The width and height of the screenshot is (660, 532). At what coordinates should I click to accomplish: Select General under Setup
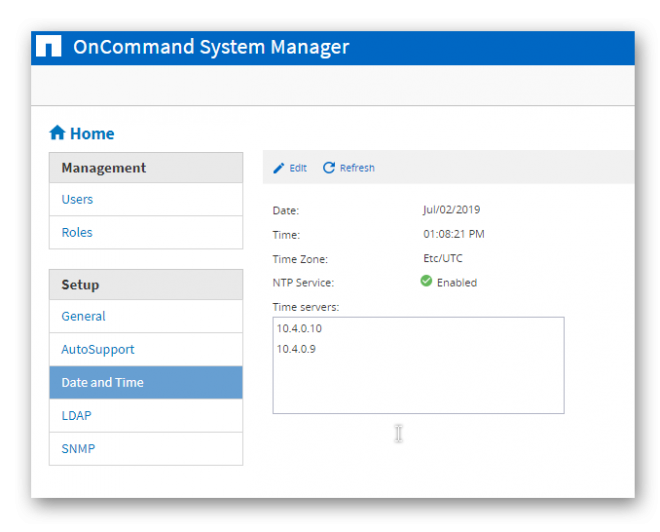(x=146, y=316)
